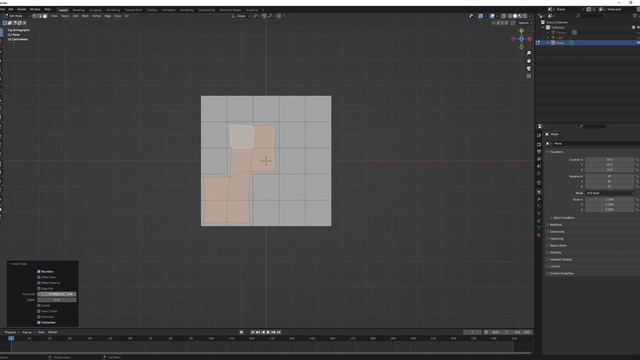Expand the Collection row in outliner
The height and width of the screenshot is (360, 640).
tap(543, 27)
